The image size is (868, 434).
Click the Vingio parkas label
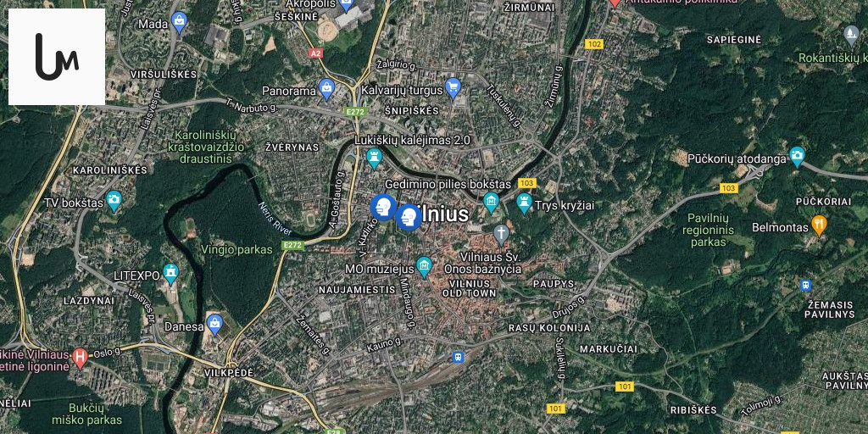(237, 250)
